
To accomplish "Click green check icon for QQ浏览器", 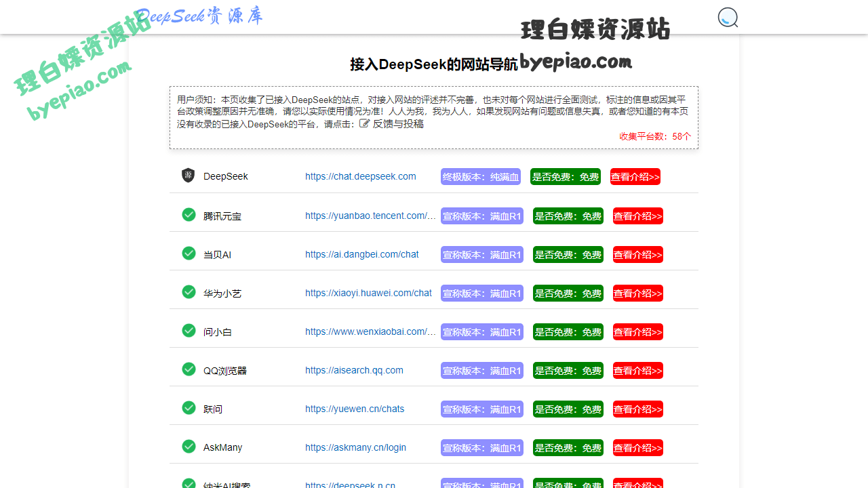I will [x=189, y=369].
